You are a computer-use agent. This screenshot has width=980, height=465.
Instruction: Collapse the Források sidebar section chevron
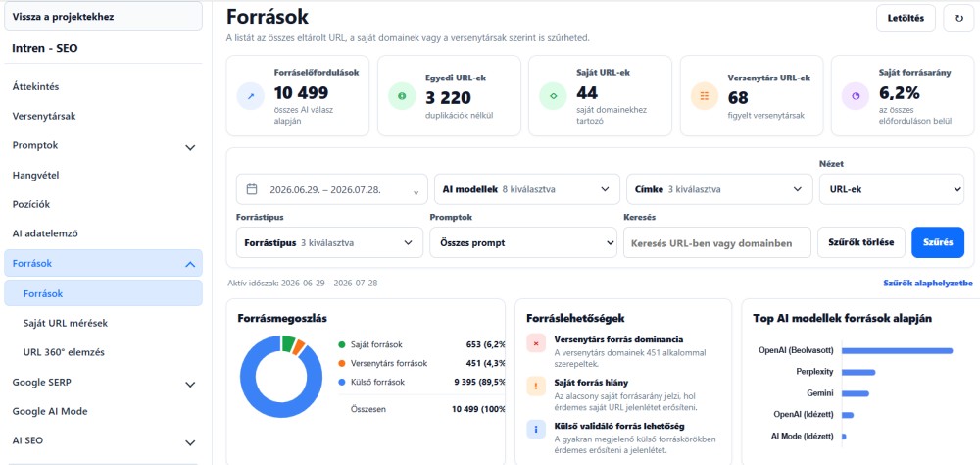[x=191, y=265]
